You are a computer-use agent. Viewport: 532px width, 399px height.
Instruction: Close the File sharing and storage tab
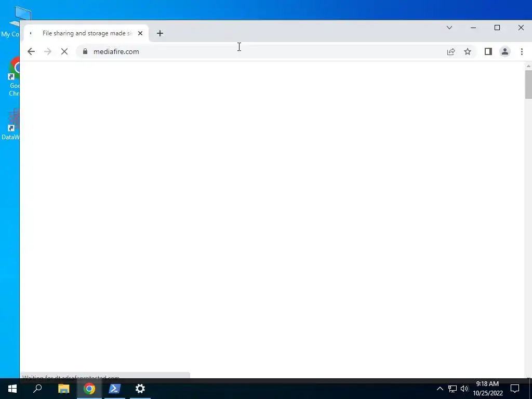tap(140, 33)
